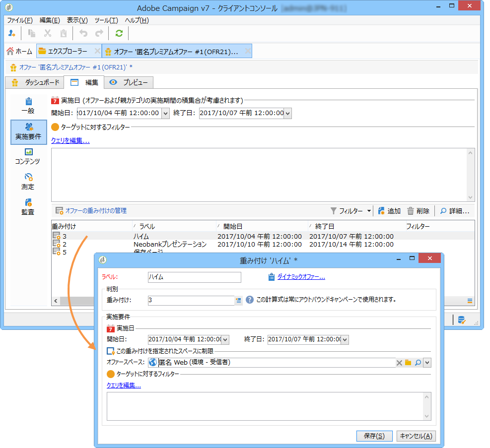Open 終了日 dropdown in 重み付け dialog

[345, 340]
